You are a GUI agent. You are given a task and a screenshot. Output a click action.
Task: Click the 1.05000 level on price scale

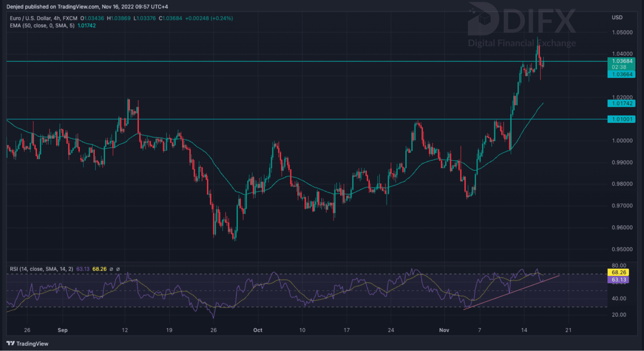[622, 32]
